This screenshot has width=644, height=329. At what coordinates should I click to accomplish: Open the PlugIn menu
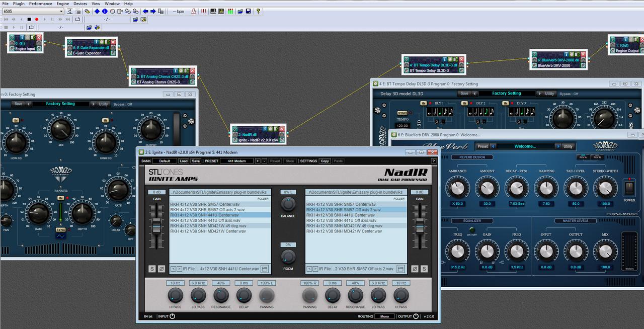[19, 4]
